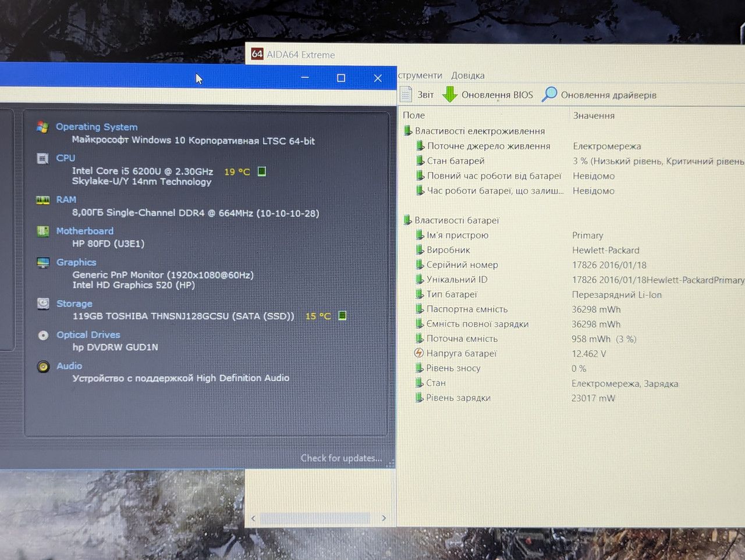Click the green CPU temperature indicator
Image resolution: width=745 pixels, height=560 pixels.
click(x=262, y=172)
